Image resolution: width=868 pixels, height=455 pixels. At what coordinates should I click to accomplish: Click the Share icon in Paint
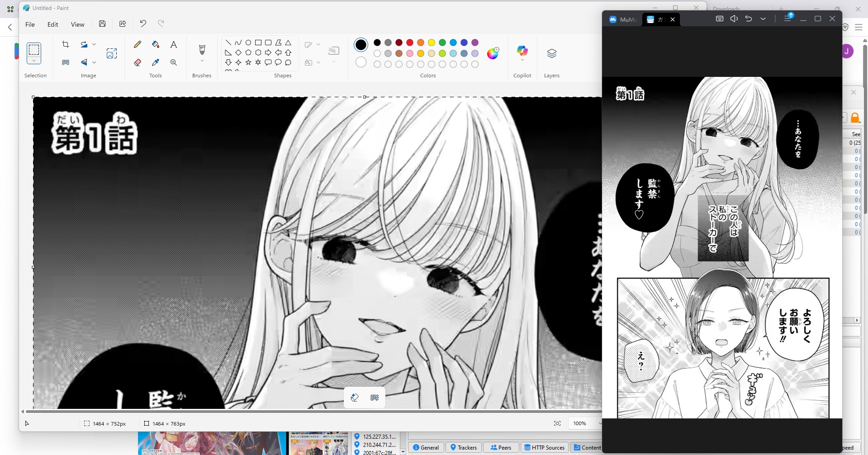[123, 24]
